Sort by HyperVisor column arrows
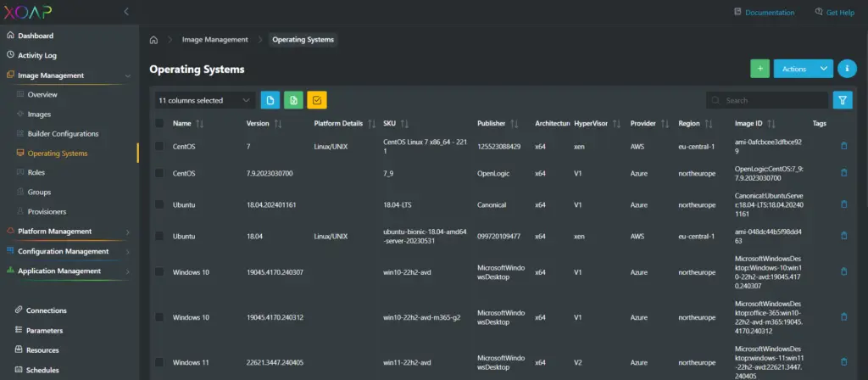The image size is (868, 380). 616,124
